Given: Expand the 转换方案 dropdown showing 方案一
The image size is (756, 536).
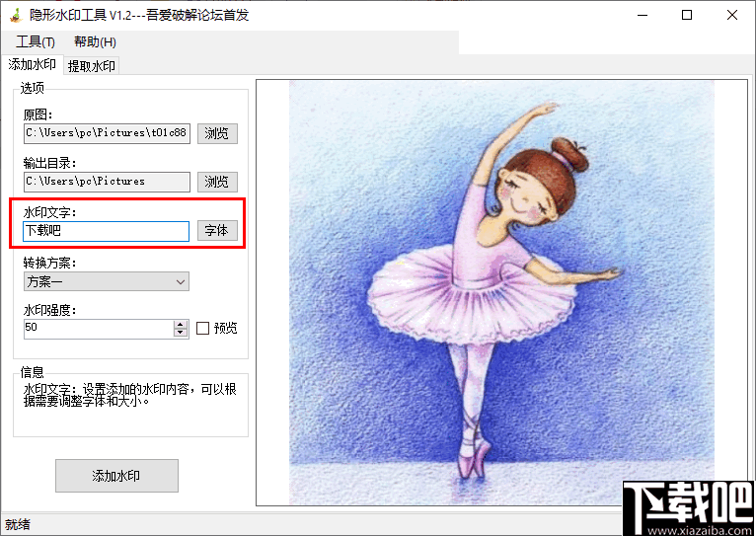Looking at the screenshot, I should tap(106, 281).
